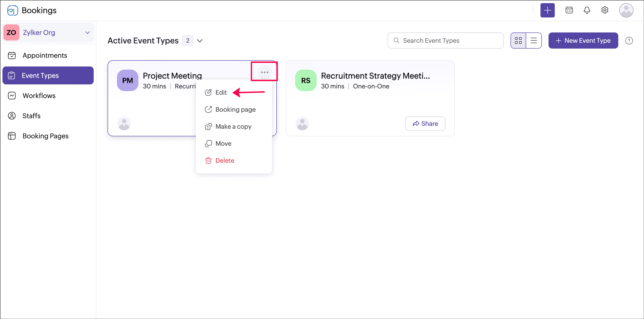Click Share on Recruitment Strategy card

click(425, 124)
